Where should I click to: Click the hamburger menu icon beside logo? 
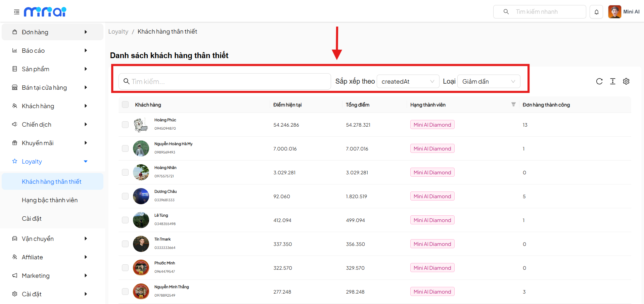(x=16, y=12)
